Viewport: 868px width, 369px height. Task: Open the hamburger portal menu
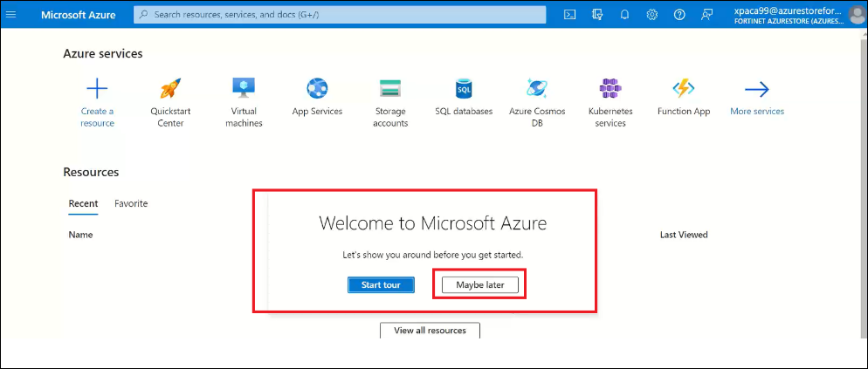click(10, 15)
